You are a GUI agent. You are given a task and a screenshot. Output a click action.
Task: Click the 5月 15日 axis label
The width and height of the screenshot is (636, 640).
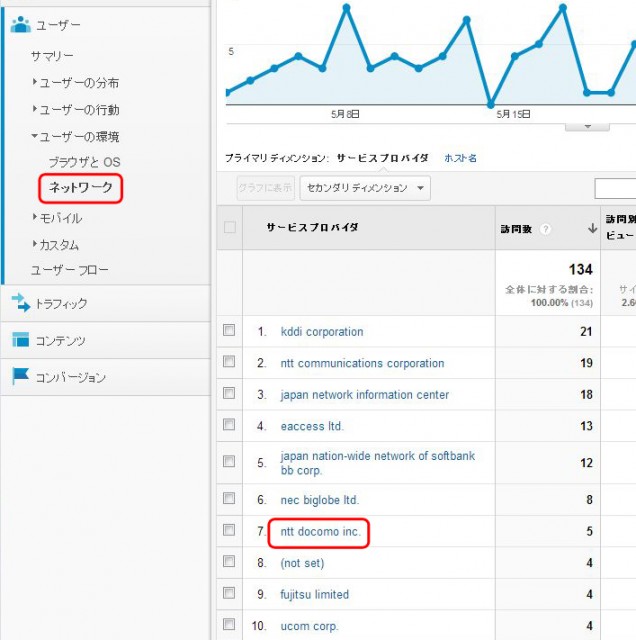[x=513, y=114]
